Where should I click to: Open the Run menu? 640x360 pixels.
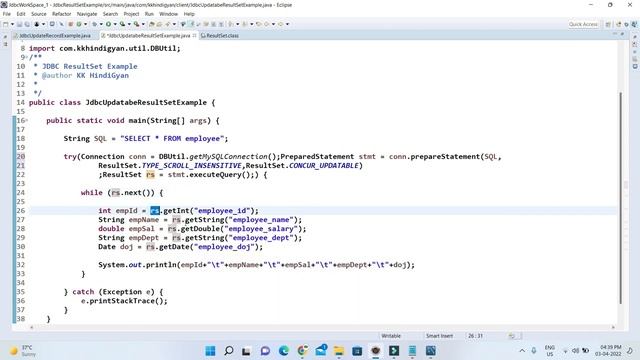[149, 14]
